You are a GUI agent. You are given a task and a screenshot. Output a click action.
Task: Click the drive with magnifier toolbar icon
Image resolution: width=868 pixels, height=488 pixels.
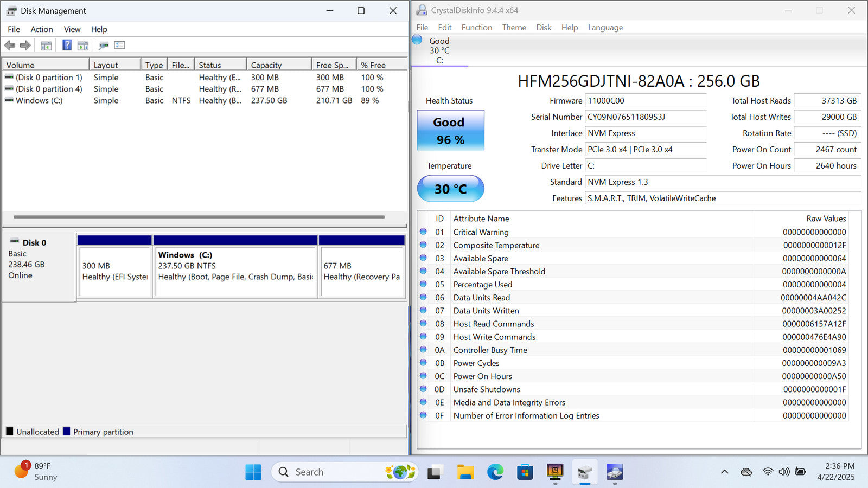click(x=104, y=46)
